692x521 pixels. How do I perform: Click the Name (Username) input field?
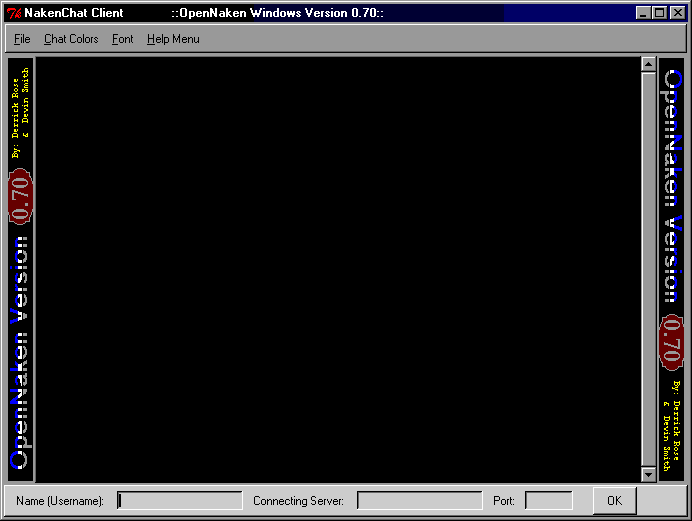(x=180, y=500)
